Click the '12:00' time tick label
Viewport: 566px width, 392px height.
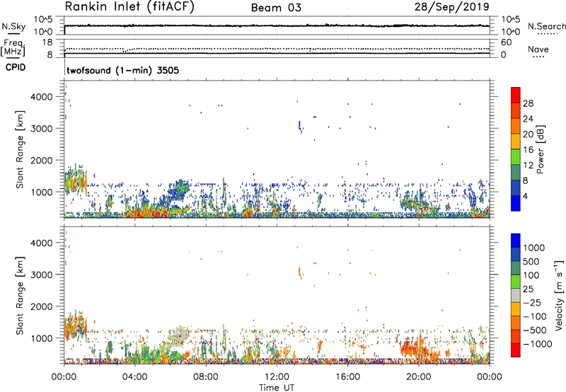pyautogui.click(x=277, y=377)
